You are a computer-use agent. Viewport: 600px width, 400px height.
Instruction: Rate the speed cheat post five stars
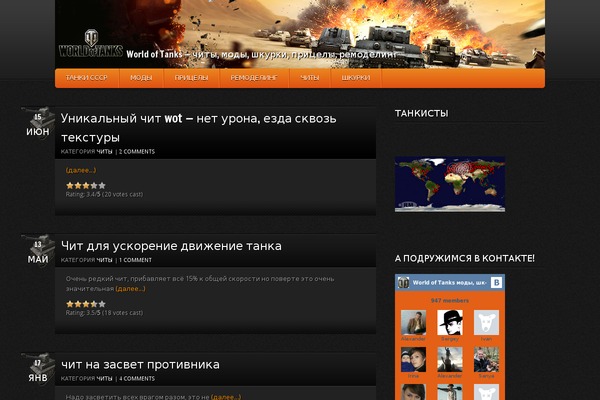(102, 304)
